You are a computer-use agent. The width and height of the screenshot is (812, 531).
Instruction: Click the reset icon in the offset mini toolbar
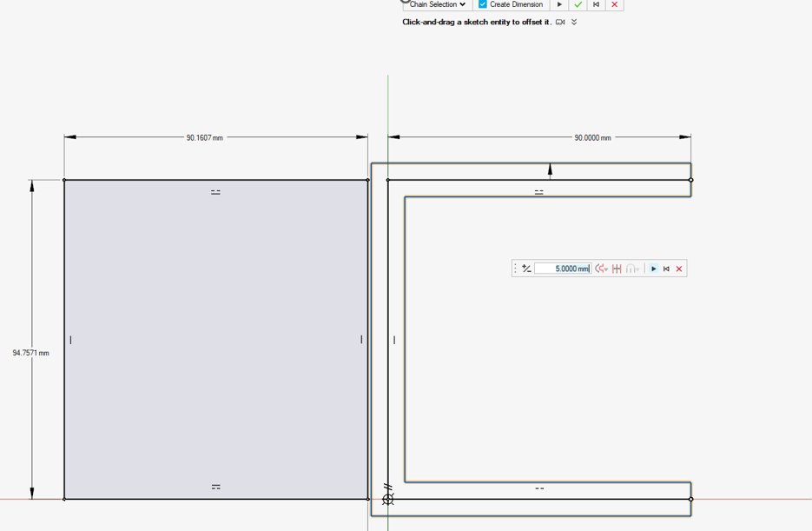pos(666,269)
